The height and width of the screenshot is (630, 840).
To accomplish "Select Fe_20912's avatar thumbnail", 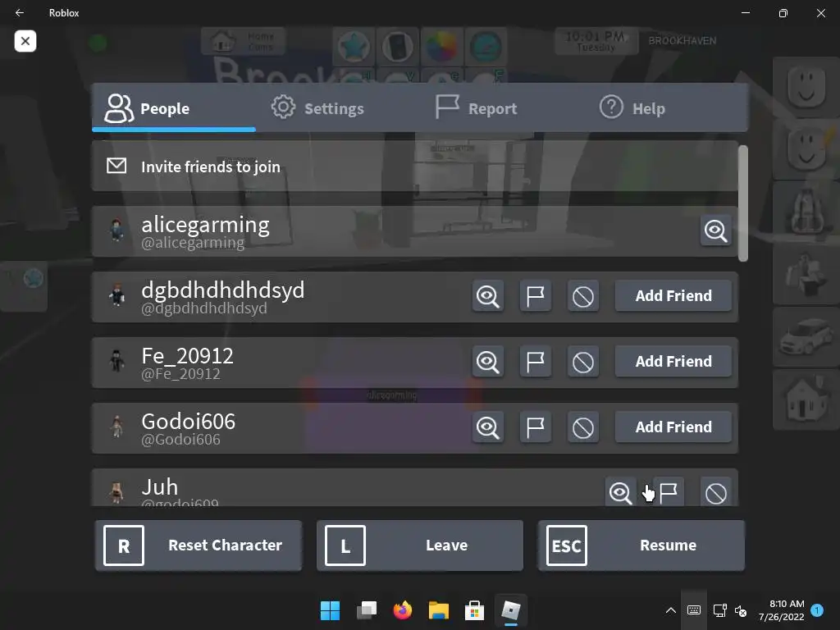I will (116, 362).
